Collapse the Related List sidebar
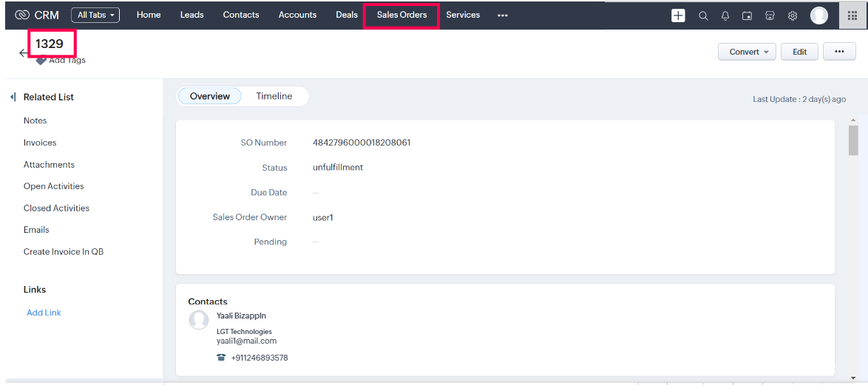 [13, 97]
